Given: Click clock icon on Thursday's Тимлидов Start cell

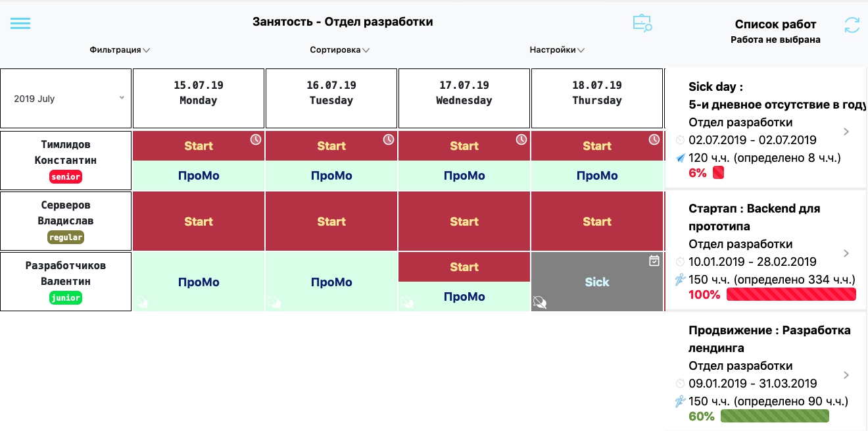Looking at the screenshot, I should (x=654, y=139).
